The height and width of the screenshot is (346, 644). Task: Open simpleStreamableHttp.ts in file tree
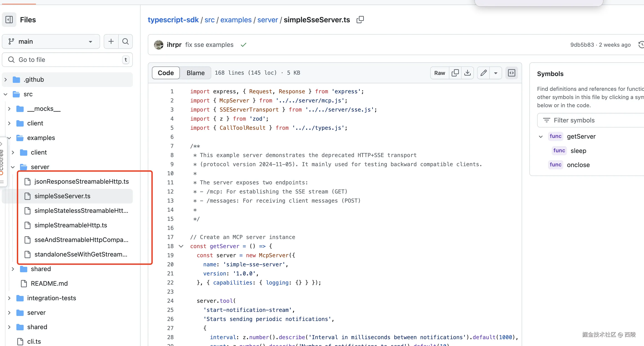[x=70, y=225]
